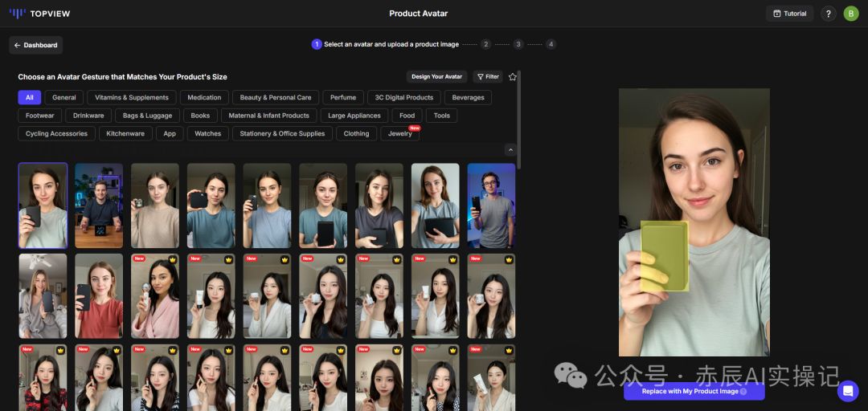Click Replace with My Product Image
The image size is (868, 411).
[694, 391]
